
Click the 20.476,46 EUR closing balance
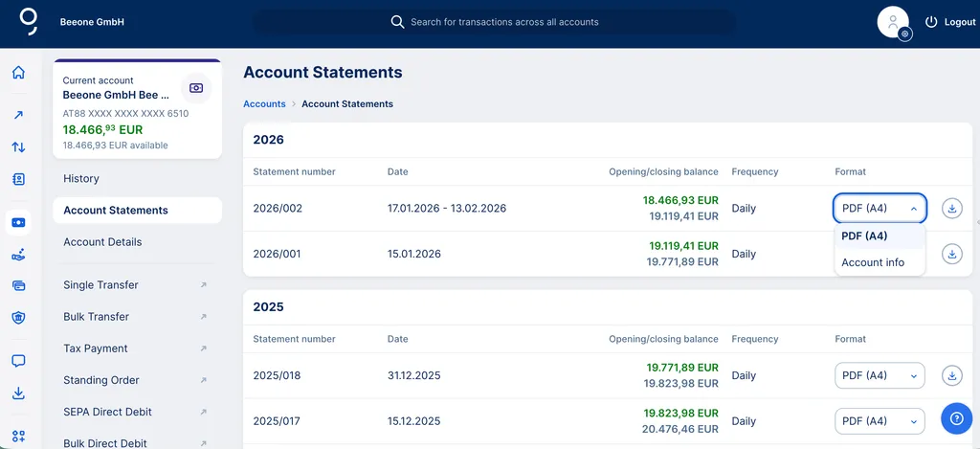680,430
